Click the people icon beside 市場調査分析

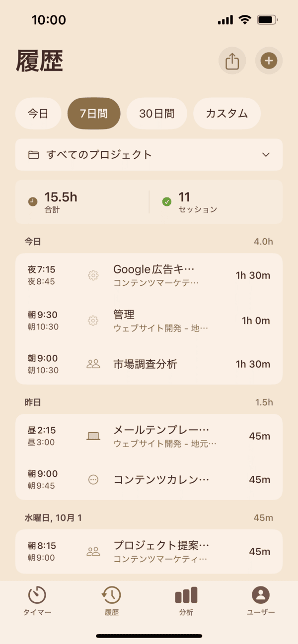[x=93, y=364]
